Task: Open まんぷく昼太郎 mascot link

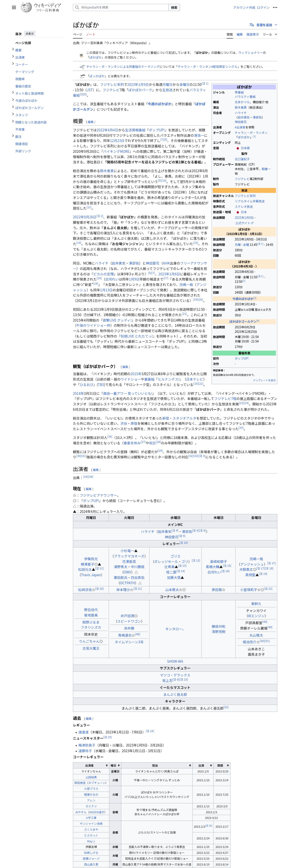Action: click(x=175, y=694)
